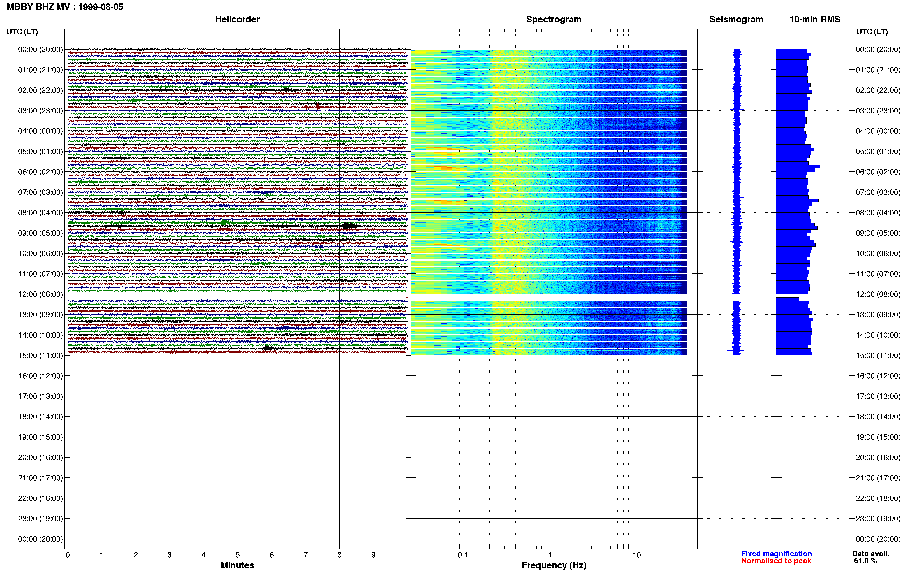Select the Seismogram panel heading
924x578 pixels.
(736, 20)
